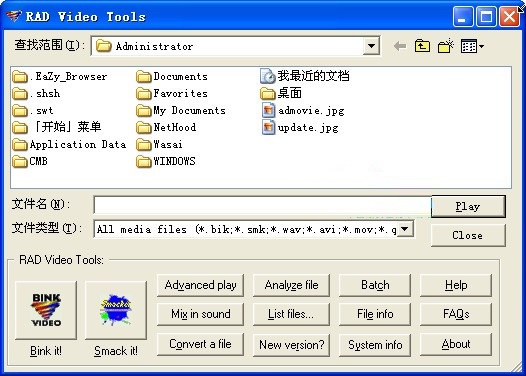The image size is (526, 376).
Task: Select the 「开始」菜单 folder icon
Action: coord(20,127)
